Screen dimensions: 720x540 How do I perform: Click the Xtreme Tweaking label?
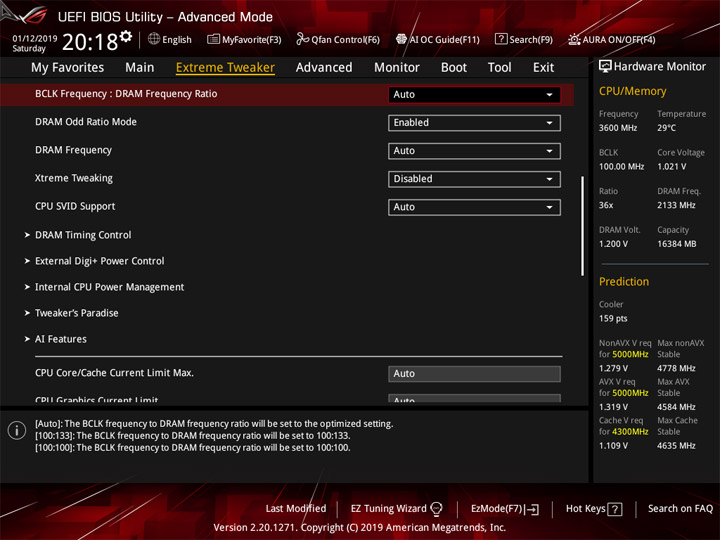coord(74,178)
